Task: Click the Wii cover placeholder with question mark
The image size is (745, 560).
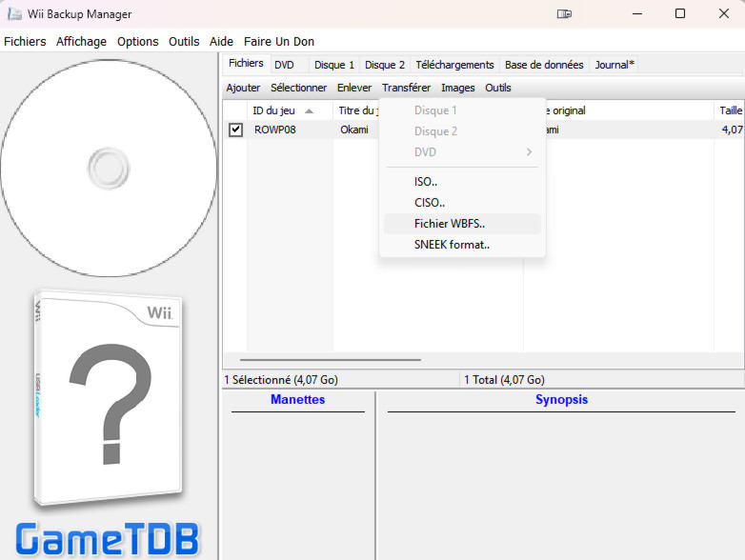Action: [108, 399]
